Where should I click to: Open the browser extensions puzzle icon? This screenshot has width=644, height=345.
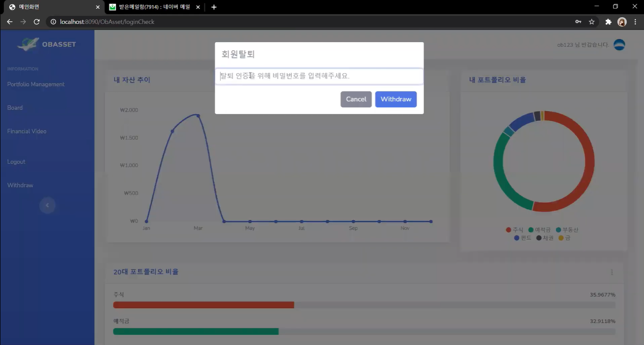pos(608,22)
